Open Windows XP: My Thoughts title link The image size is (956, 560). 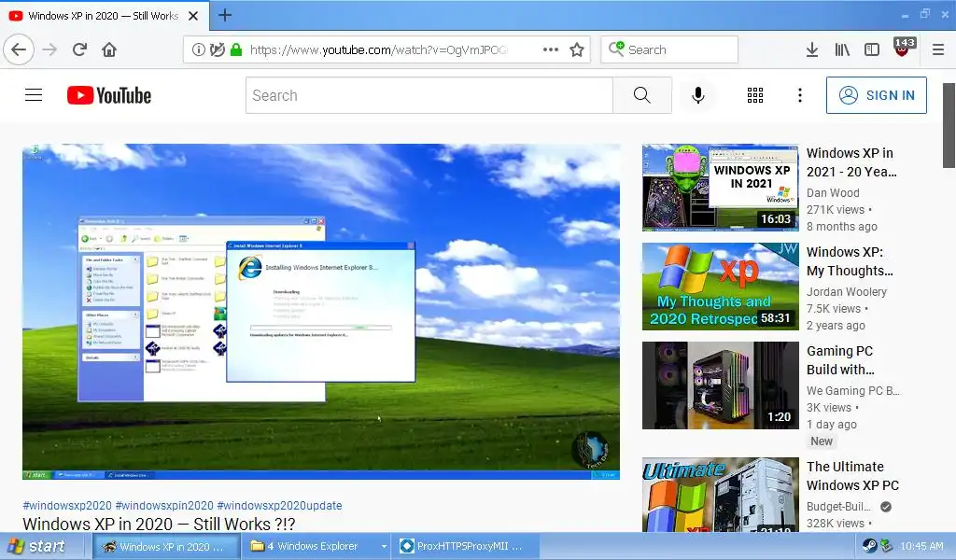click(850, 261)
